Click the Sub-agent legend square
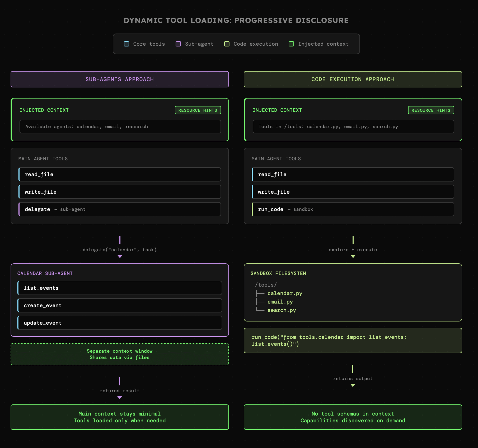Screen dimensions: 478x448 click(178, 44)
